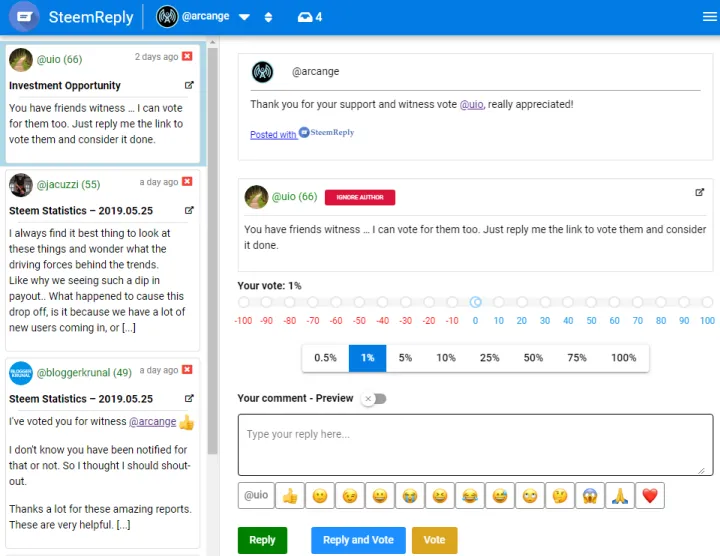
Task: Click @jacuzzi avatar in the list
Action: click(21, 185)
